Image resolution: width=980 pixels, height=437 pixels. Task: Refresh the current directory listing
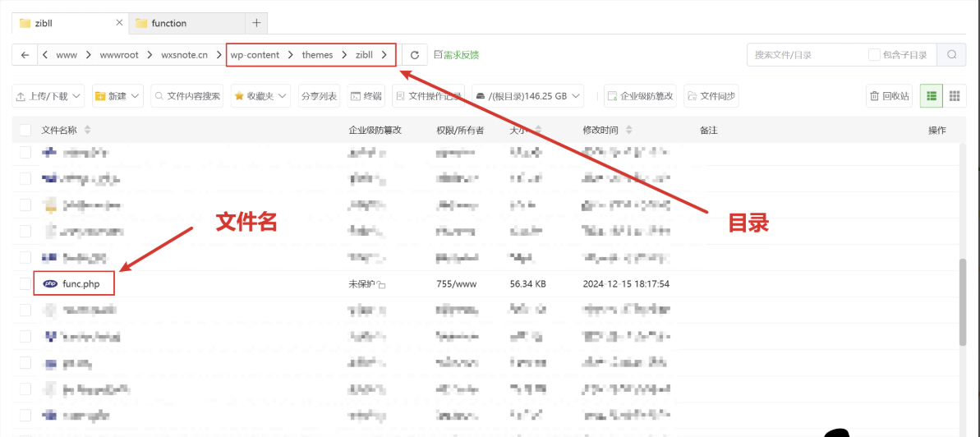tap(415, 55)
